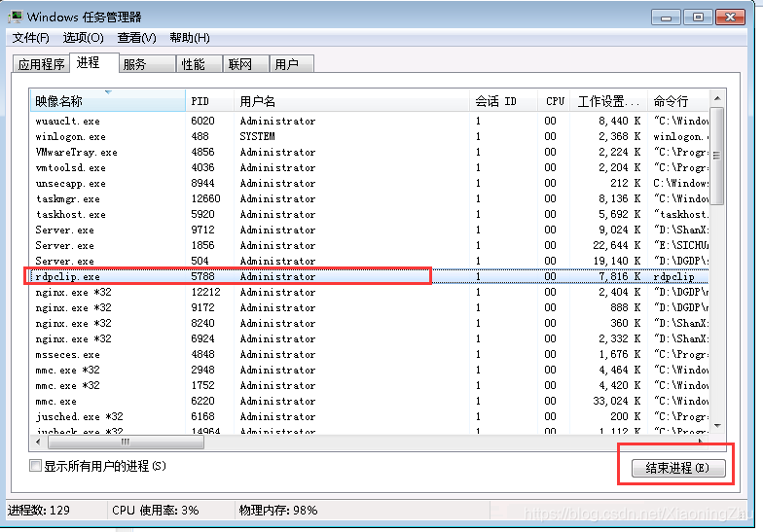Select nginx.exe *32 with PID 6924
Screen dimensions: 763x532
point(369,338)
